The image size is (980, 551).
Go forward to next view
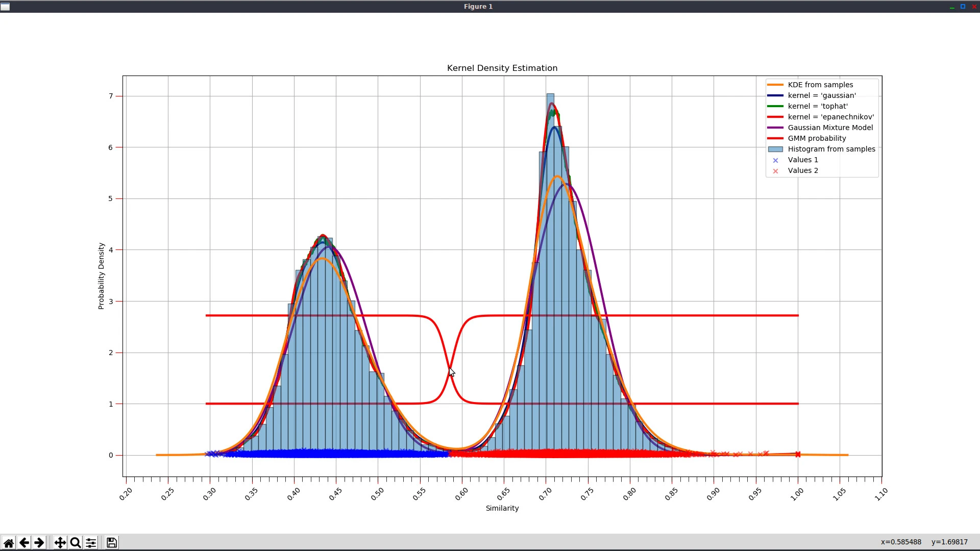pyautogui.click(x=39, y=543)
